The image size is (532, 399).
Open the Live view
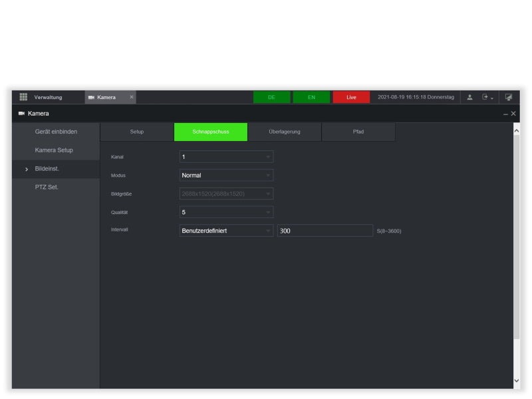[x=351, y=97]
